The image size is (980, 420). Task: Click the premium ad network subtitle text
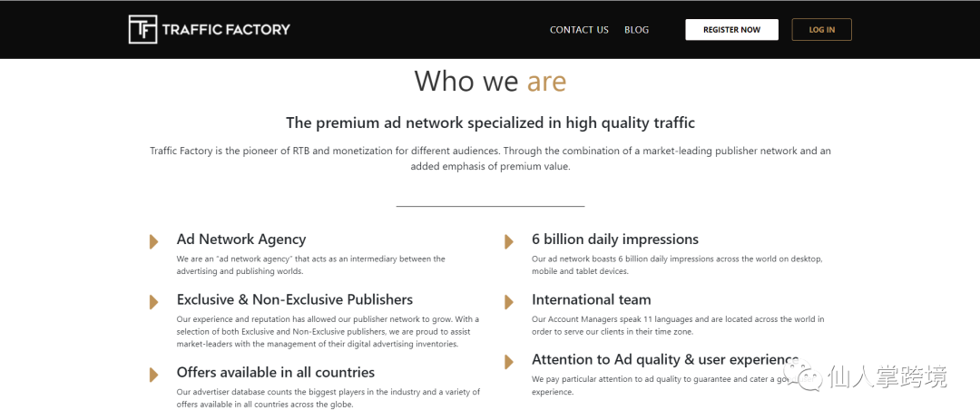[x=490, y=122]
